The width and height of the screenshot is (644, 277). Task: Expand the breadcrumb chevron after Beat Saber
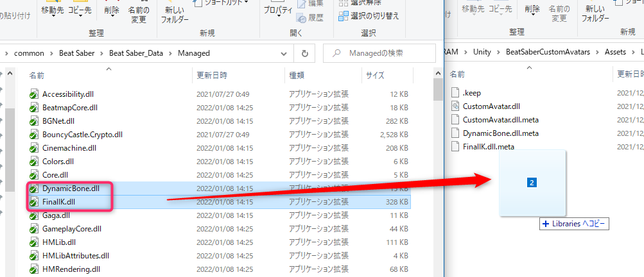pos(102,53)
